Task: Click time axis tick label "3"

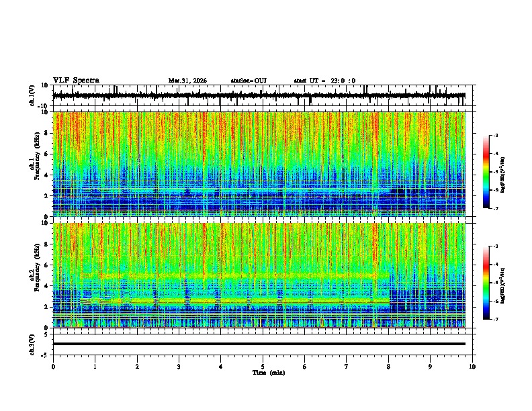Action: pyautogui.click(x=179, y=367)
